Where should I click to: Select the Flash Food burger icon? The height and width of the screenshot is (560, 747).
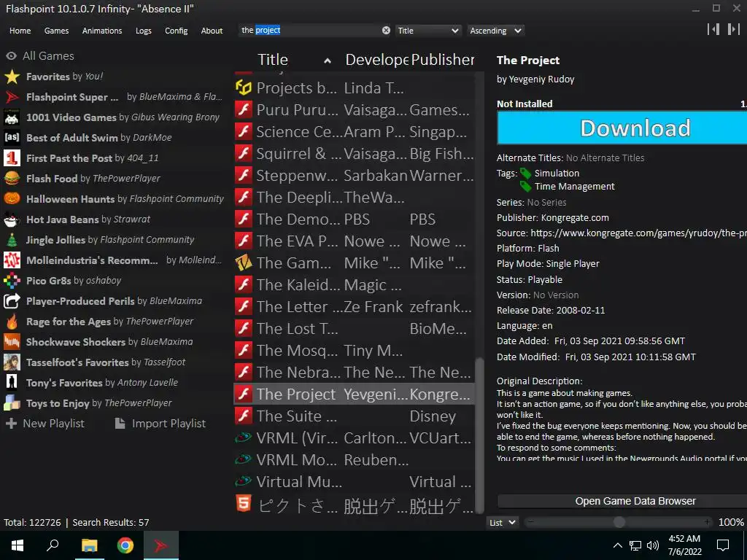[x=12, y=179]
